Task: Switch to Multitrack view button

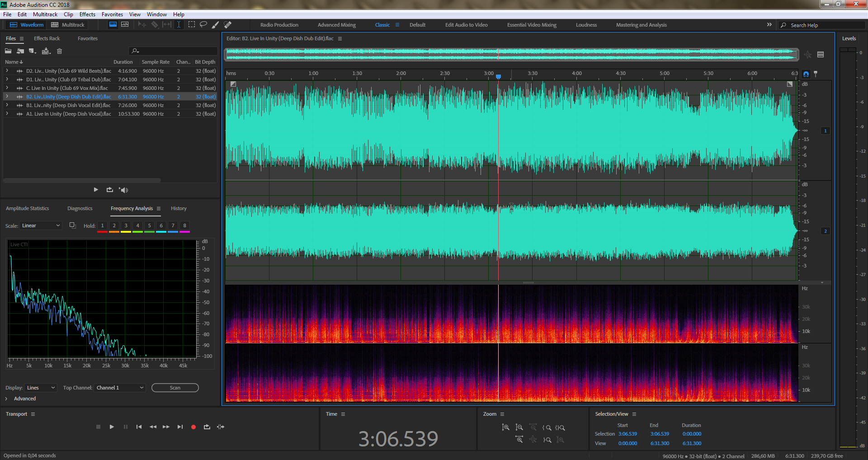Action: (x=68, y=25)
